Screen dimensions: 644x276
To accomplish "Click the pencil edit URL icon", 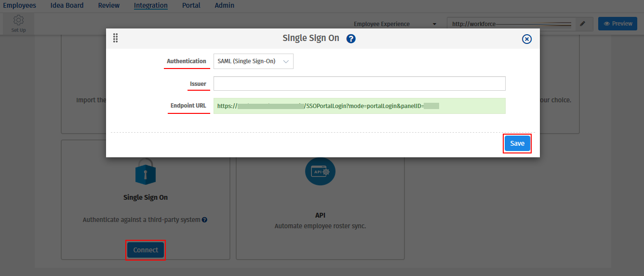I will pos(583,24).
